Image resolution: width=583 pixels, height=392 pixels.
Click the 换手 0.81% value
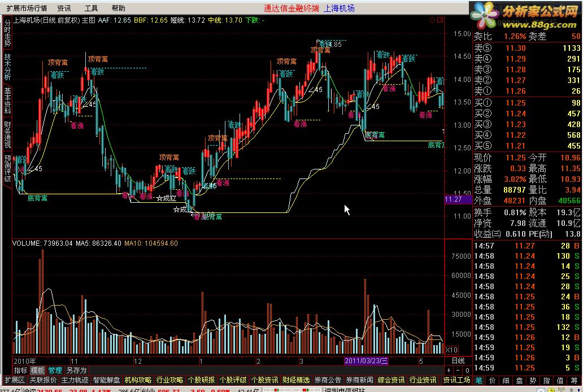515,213
